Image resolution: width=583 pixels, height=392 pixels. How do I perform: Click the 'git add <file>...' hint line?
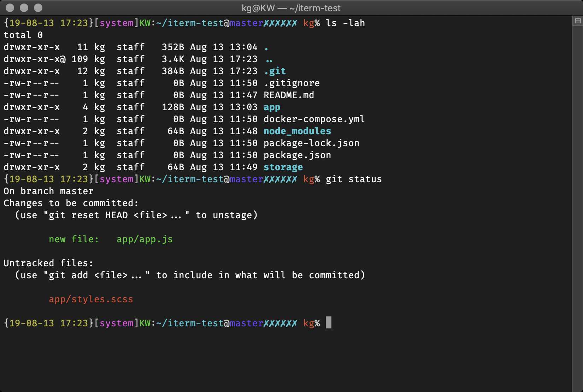190,275
